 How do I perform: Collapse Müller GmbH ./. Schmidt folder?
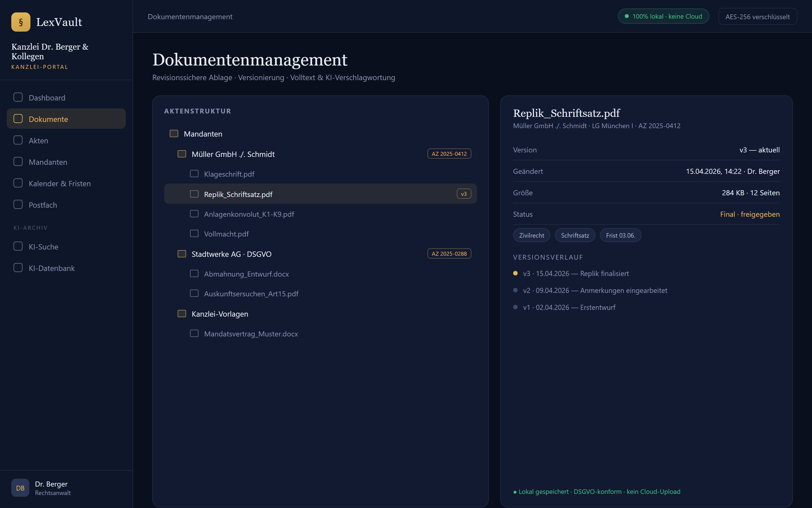pos(321,154)
